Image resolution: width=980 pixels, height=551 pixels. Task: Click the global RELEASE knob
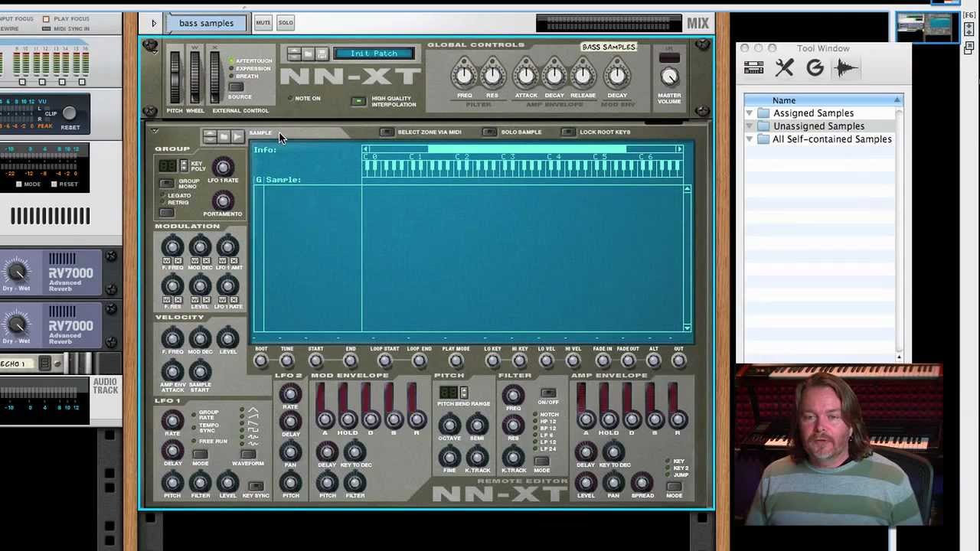point(582,76)
